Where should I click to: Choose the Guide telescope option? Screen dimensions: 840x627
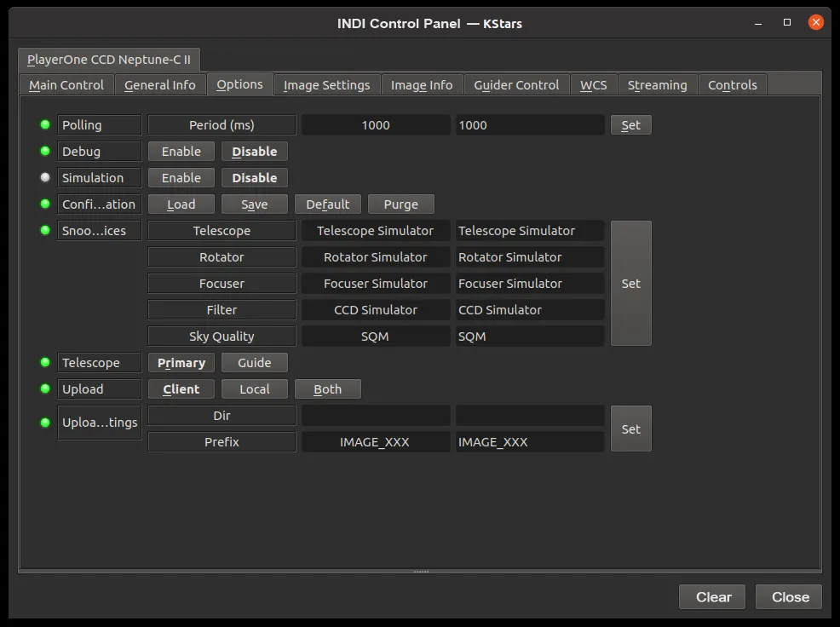(x=255, y=362)
